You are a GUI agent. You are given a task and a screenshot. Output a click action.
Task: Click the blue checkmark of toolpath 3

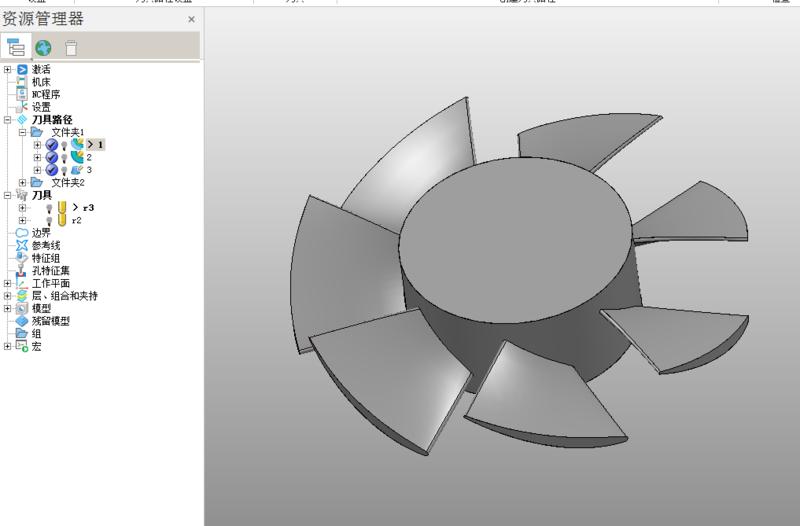pos(52,170)
